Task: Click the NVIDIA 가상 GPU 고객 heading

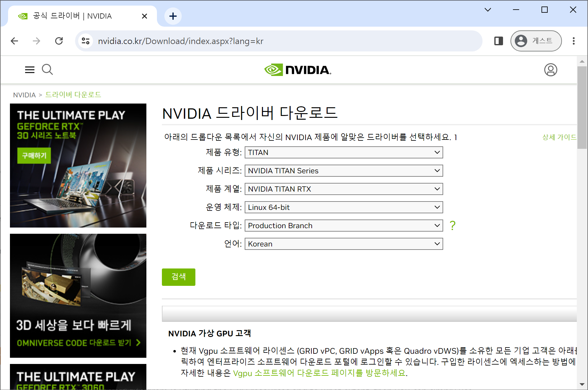Action: [210, 334]
